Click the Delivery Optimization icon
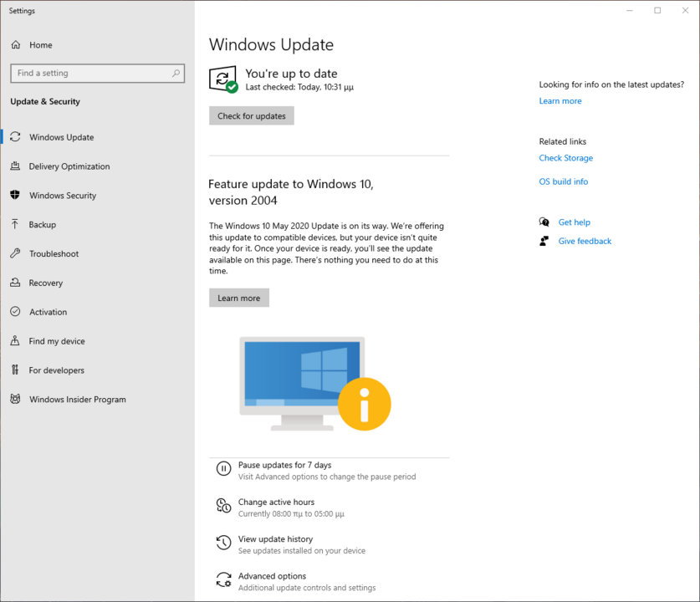The image size is (700, 602). [15, 166]
